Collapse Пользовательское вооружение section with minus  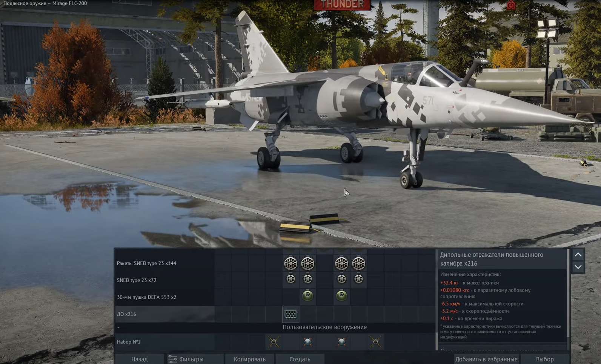pyautogui.click(x=118, y=327)
